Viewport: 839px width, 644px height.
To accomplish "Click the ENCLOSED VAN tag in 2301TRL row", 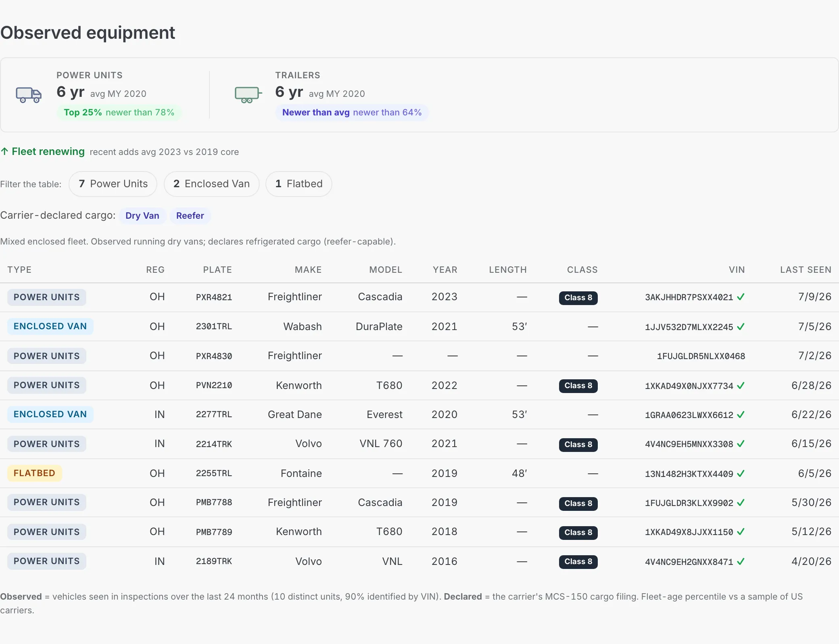I will [x=50, y=326].
